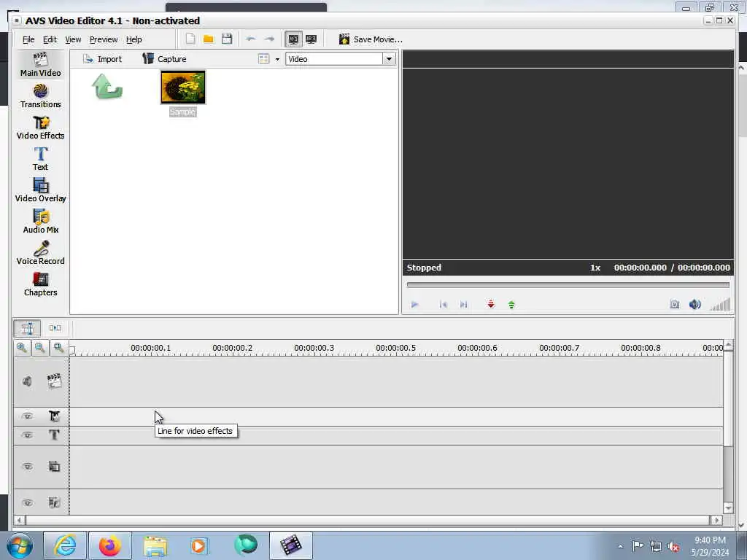Screen dimensions: 747x560
Task: Click the Import button
Action: coord(102,59)
